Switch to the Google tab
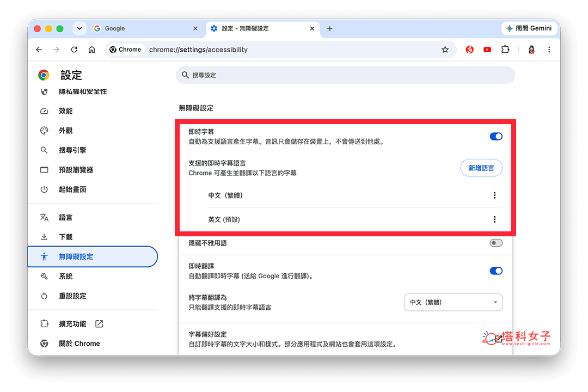Image resolution: width=588 pixels, height=392 pixels. [146, 28]
